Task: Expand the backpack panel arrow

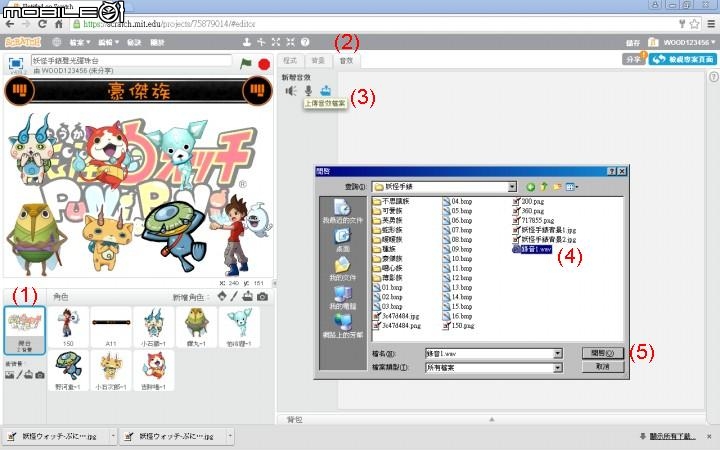Action: tap(492, 419)
